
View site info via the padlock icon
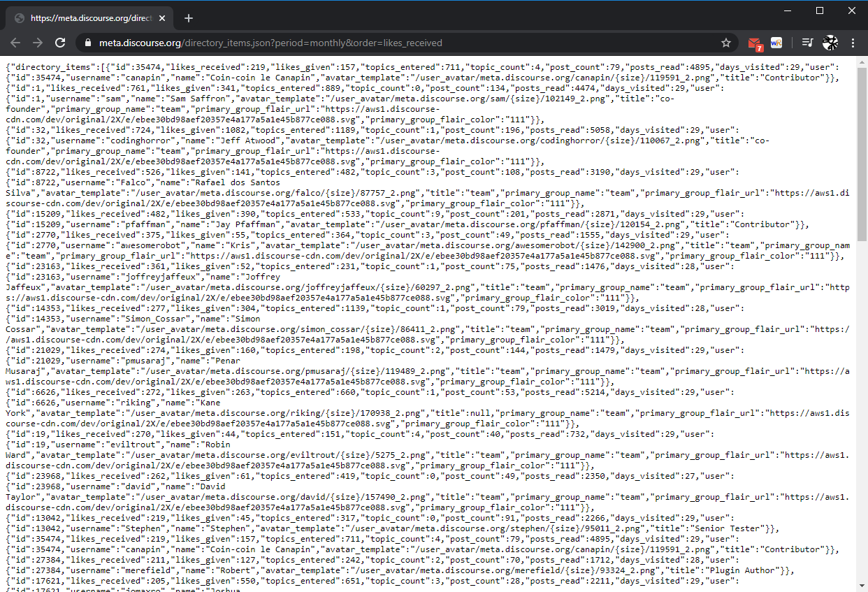tap(87, 43)
